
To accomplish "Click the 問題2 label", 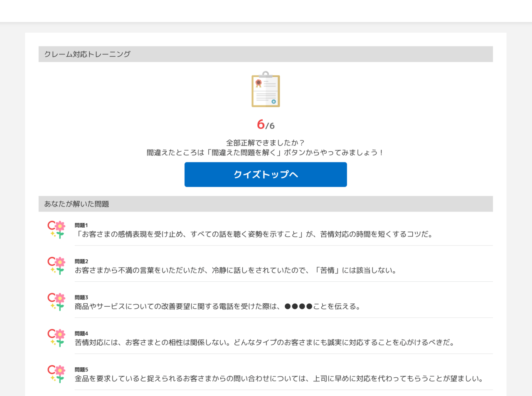I will pyautogui.click(x=81, y=261).
